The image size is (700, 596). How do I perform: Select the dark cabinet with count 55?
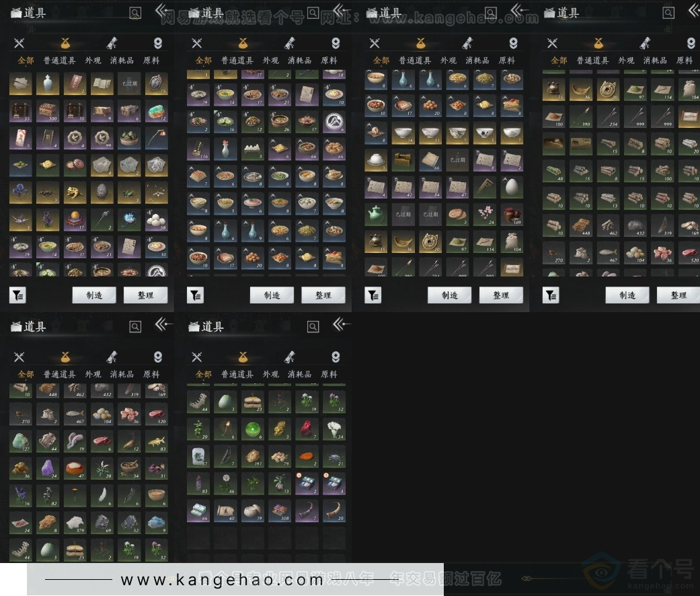21,112
